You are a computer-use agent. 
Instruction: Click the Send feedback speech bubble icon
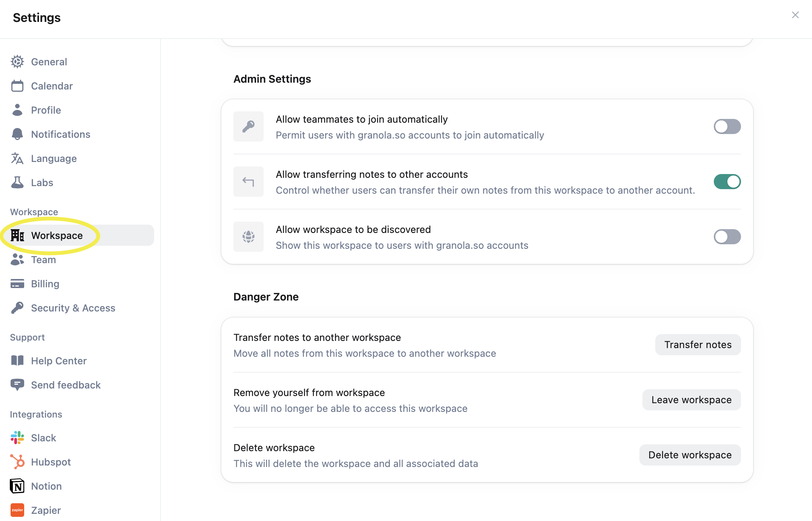(17, 385)
